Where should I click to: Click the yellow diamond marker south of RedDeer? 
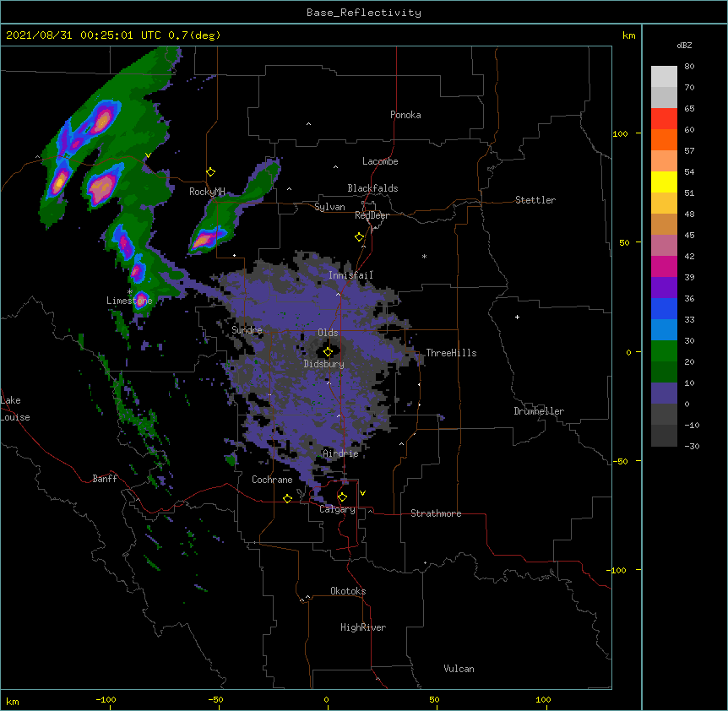(360, 237)
